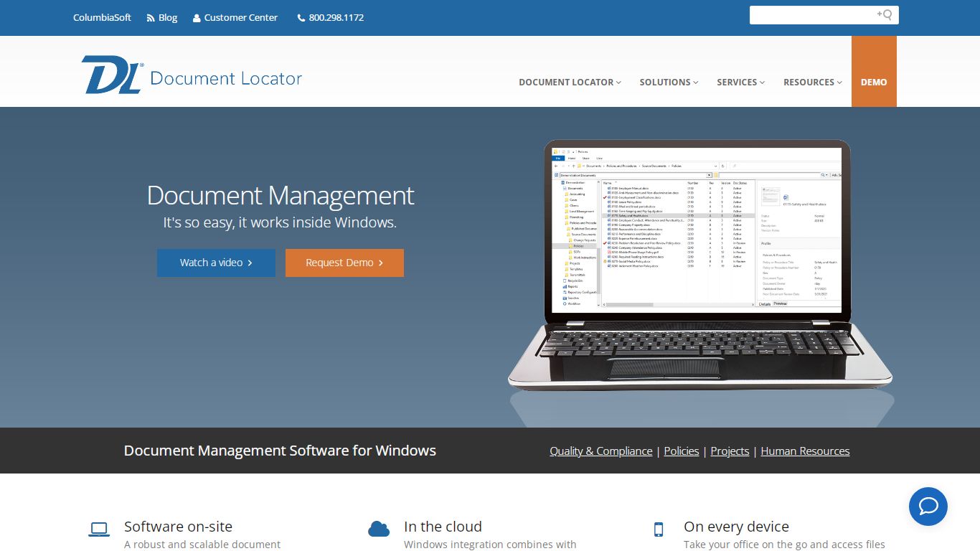This screenshot has height=551, width=980.
Task: Click the Document Locator DL logo
Action: point(192,75)
